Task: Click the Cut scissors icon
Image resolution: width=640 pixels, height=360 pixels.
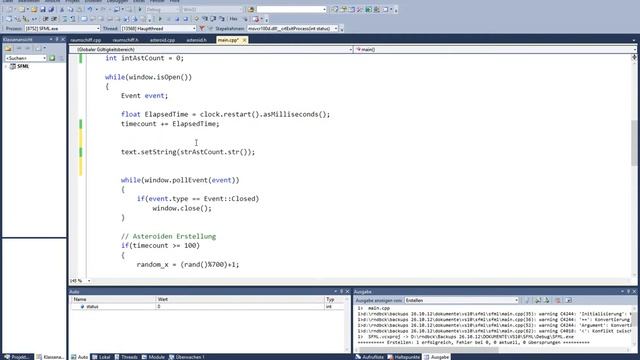Action: tap(62, 9)
